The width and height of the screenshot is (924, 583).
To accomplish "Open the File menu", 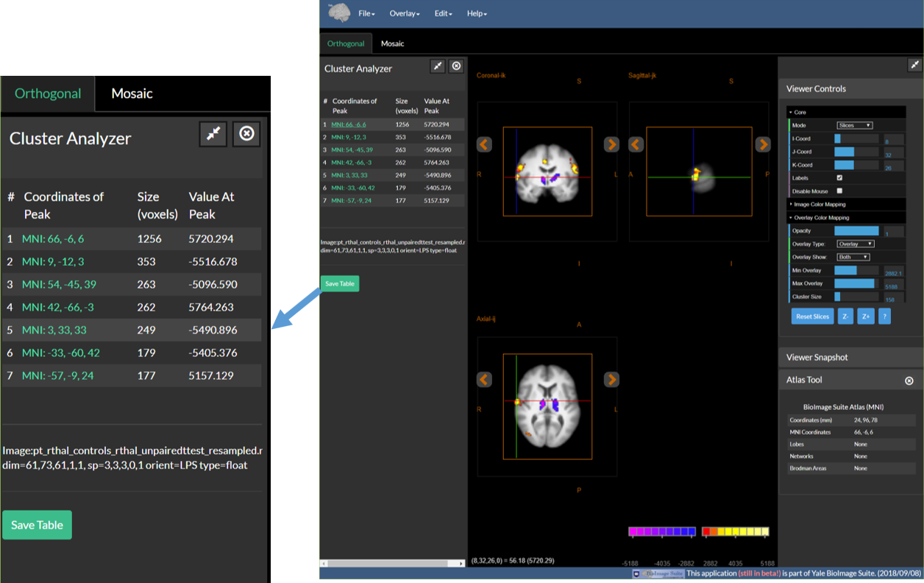I will (366, 14).
